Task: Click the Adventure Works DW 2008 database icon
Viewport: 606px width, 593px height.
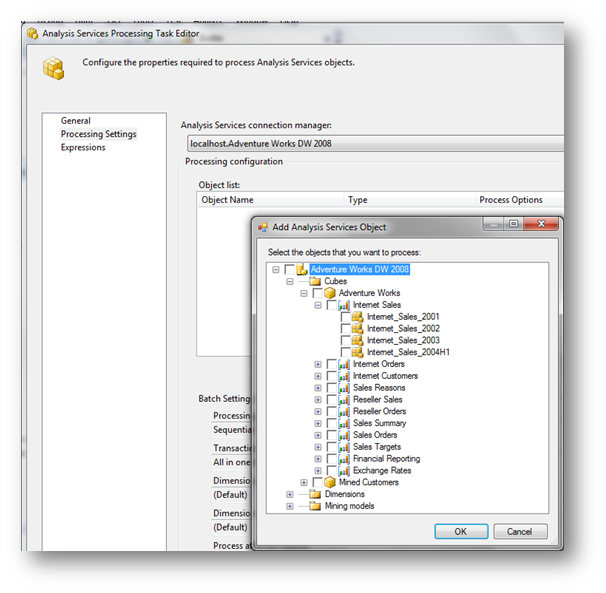Action: click(x=302, y=269)
